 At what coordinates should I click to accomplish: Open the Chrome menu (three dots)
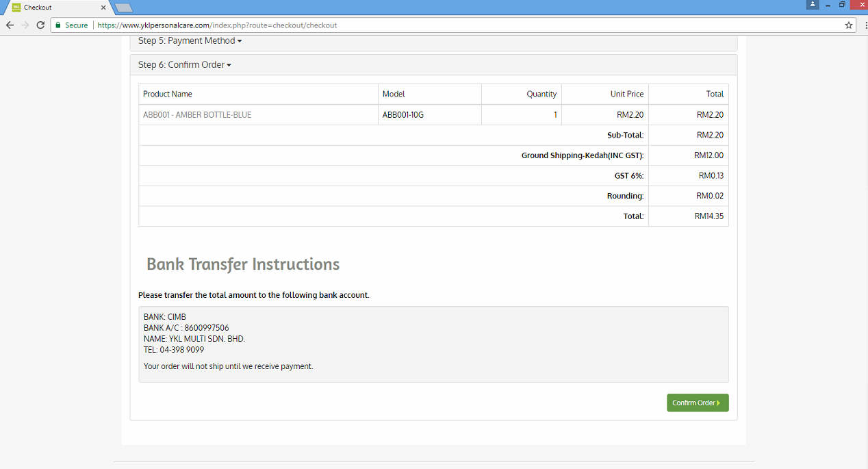(x=865, y=25)
